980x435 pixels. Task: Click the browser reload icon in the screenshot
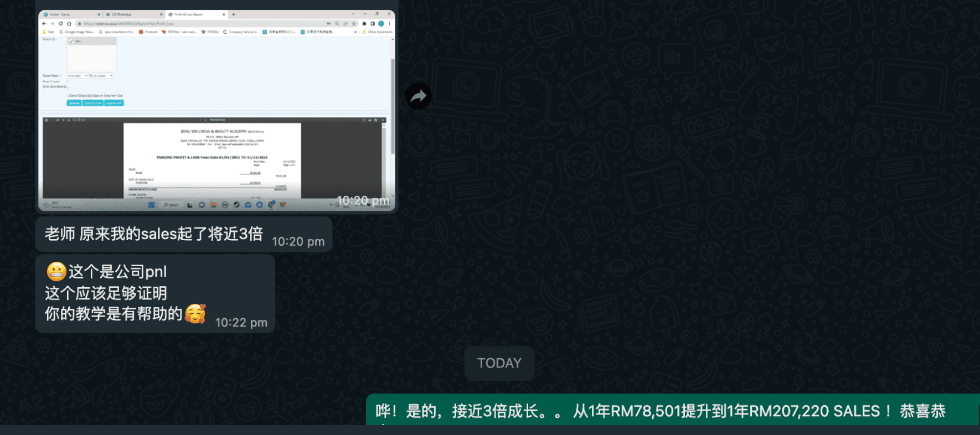pyautogui.click(x=61, y=24)
